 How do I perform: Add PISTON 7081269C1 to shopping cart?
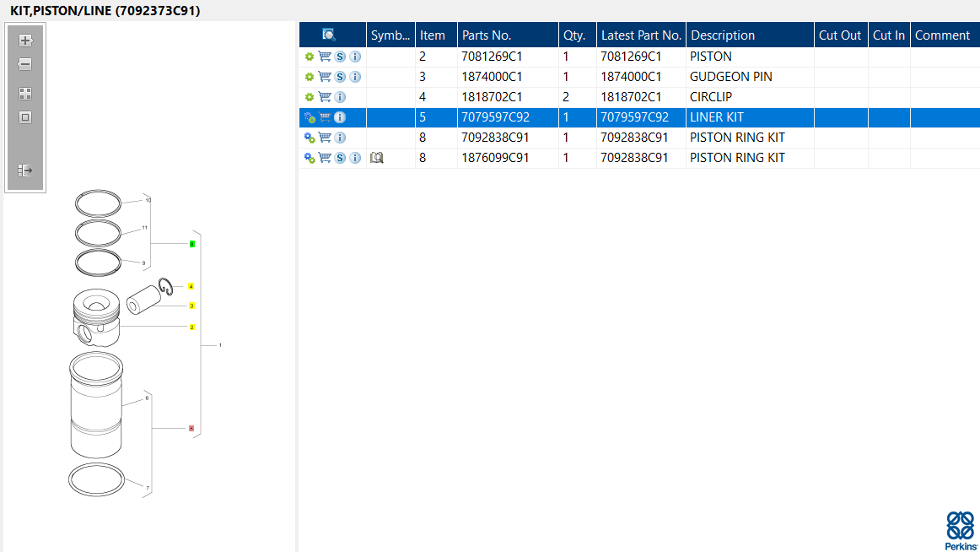tap(325, 57)
